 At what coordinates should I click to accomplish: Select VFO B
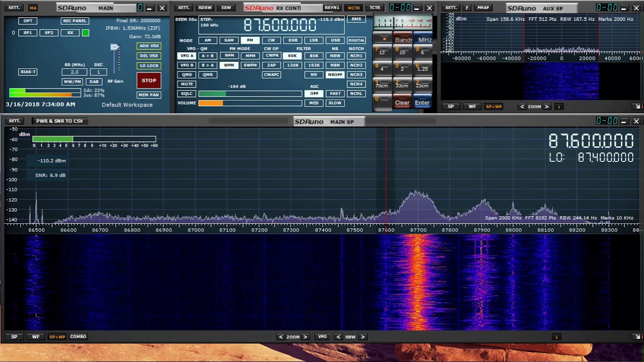pos(187,65)
